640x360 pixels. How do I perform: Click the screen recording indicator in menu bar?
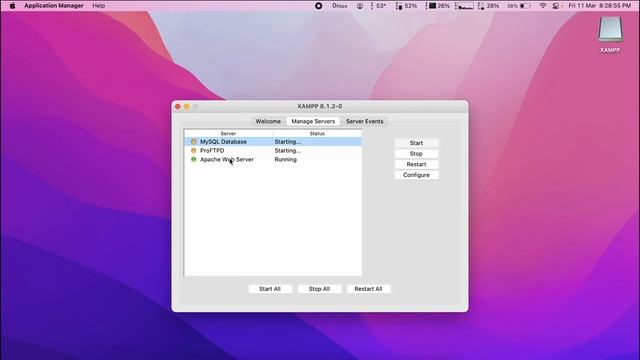[x=318, y=6]
